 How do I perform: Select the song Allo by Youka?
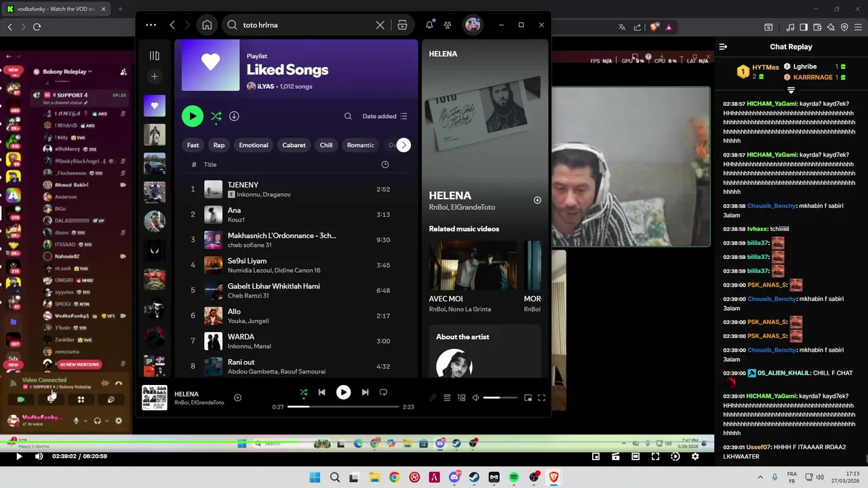[297, 316]
